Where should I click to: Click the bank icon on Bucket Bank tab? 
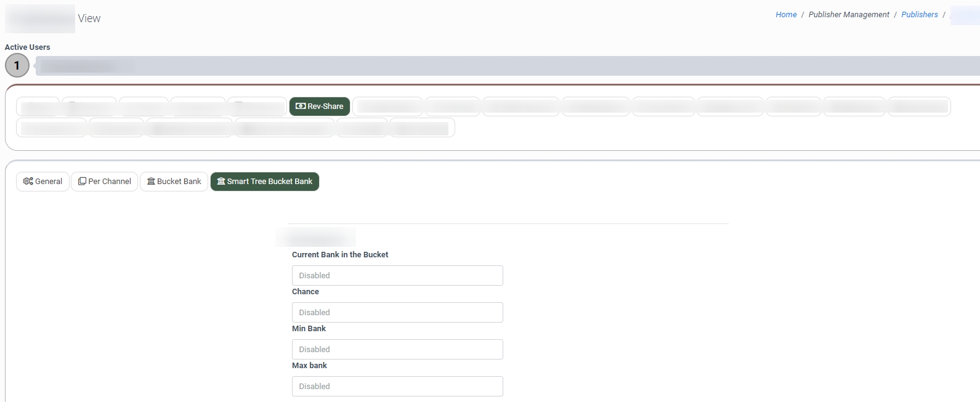[151, 182]
